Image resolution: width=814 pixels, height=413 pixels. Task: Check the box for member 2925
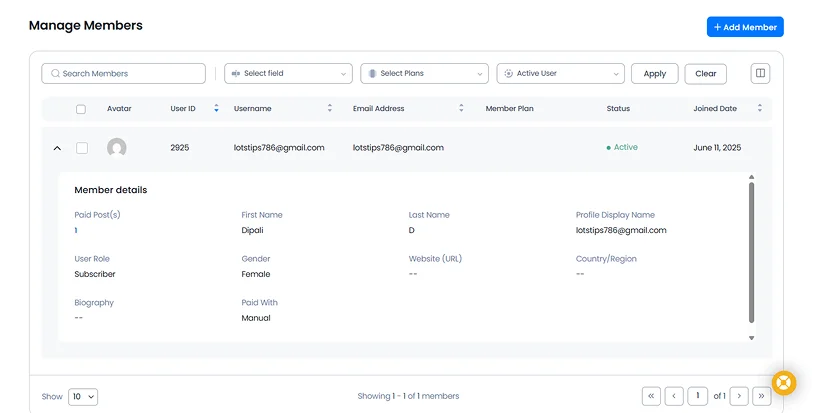(x=82, y=148)
